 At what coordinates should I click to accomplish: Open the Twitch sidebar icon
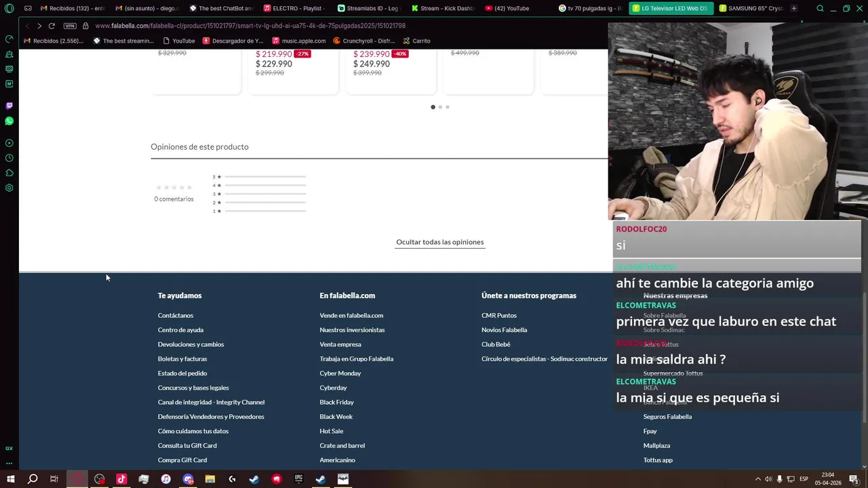pos(9,106)
